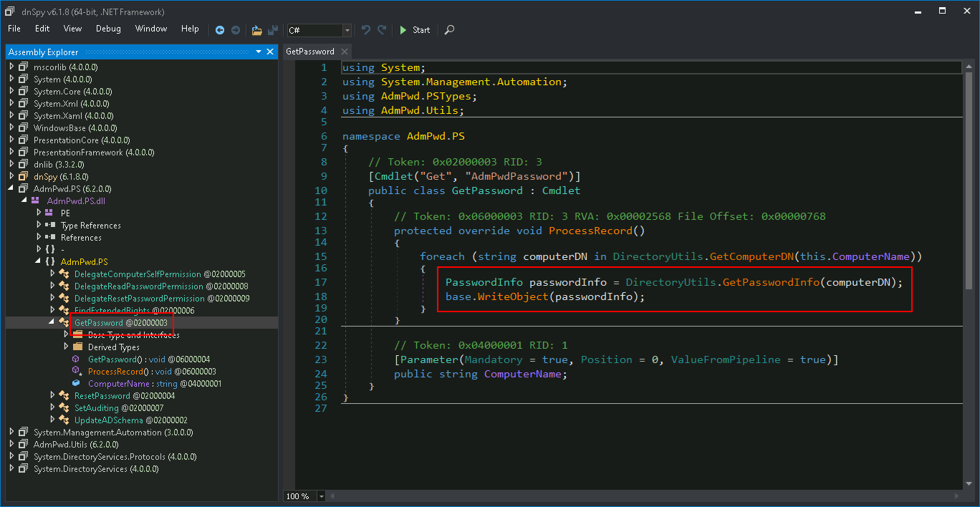Click the Navigate Forward arrow icon
This screenshot has height=507, width=980.
[236, 30]
